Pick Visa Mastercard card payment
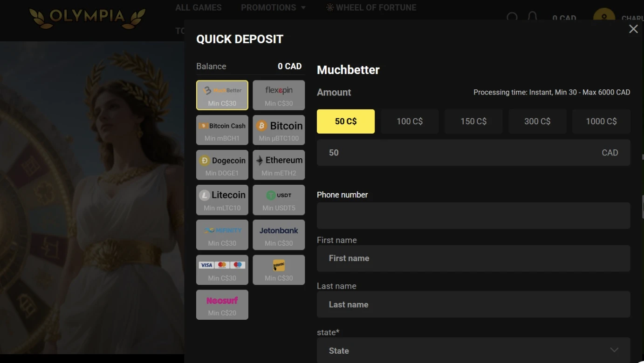This screenshot has width=644, height=363. pyautogui.click(x=222, y=270)
